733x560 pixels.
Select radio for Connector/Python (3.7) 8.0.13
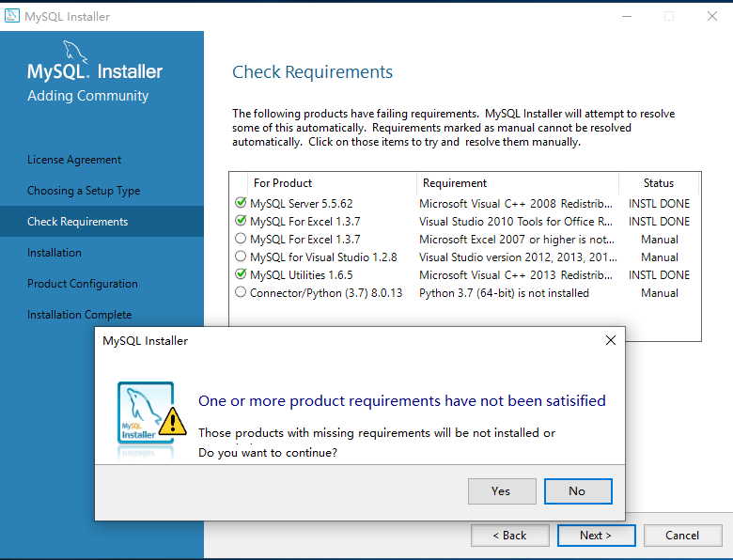241,292
